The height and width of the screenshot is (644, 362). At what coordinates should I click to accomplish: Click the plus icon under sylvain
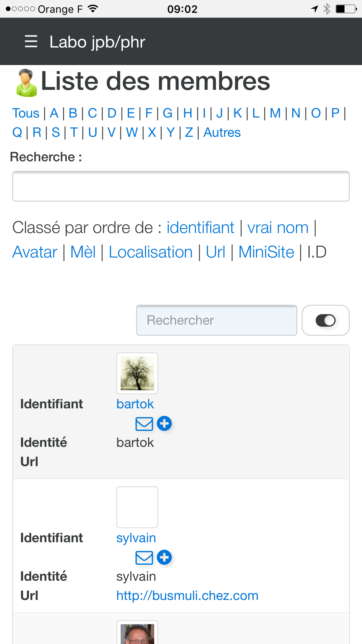(164, 557)
